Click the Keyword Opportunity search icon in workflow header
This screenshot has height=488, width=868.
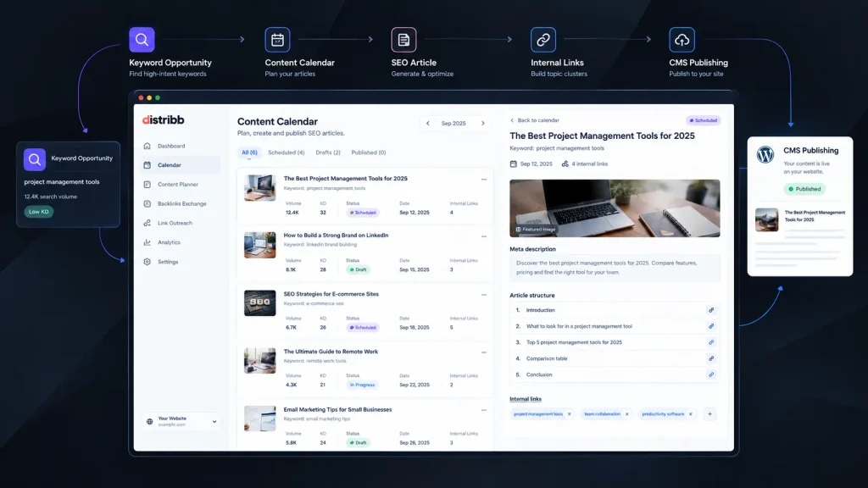pyautogui.click(x=142, y=40)
